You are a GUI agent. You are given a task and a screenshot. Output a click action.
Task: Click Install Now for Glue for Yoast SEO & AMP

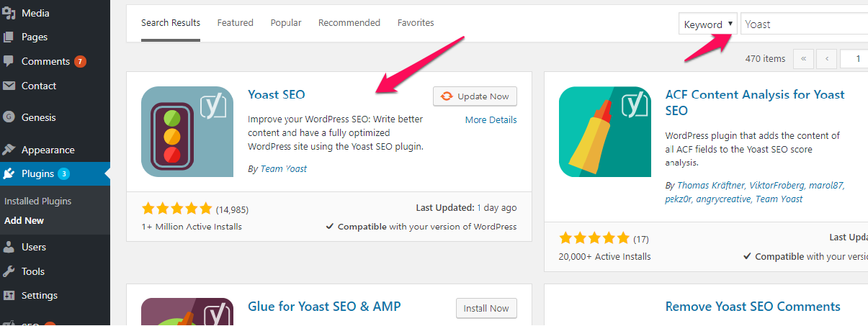(x=486, y=308)
